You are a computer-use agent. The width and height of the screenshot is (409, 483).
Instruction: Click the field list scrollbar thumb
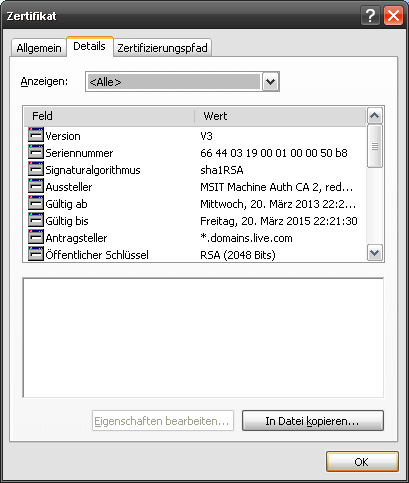[375, 146]
